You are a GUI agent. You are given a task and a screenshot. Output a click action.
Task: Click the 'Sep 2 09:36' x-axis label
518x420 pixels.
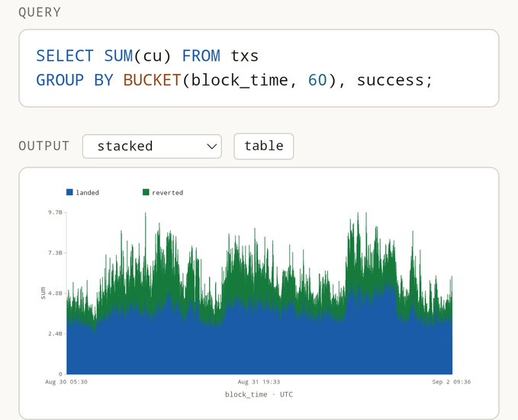tap(452, 382)
